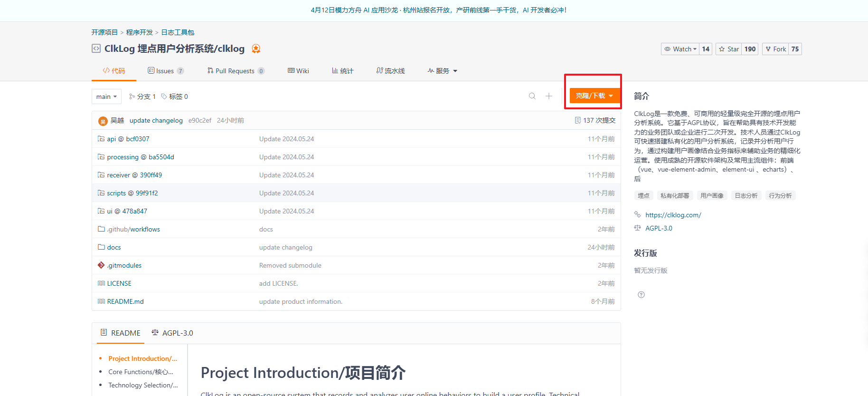This screenshot has width=868, height=396.
Task: Click the search icon in the repository toolbar
Action: [532, 96]
